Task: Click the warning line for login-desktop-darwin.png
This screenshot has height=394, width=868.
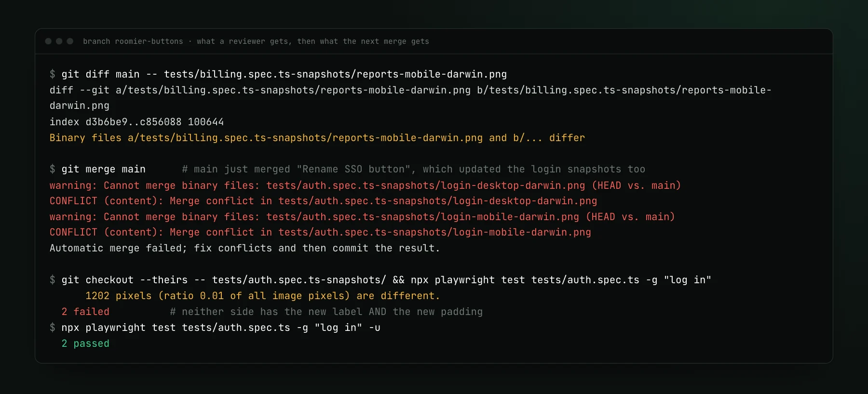Action: [365, 185]
